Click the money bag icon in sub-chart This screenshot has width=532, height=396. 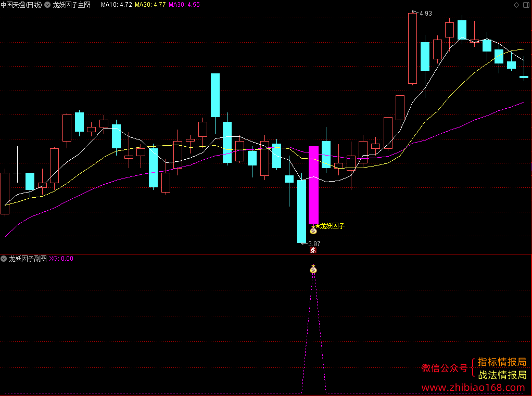coord(313,269)
